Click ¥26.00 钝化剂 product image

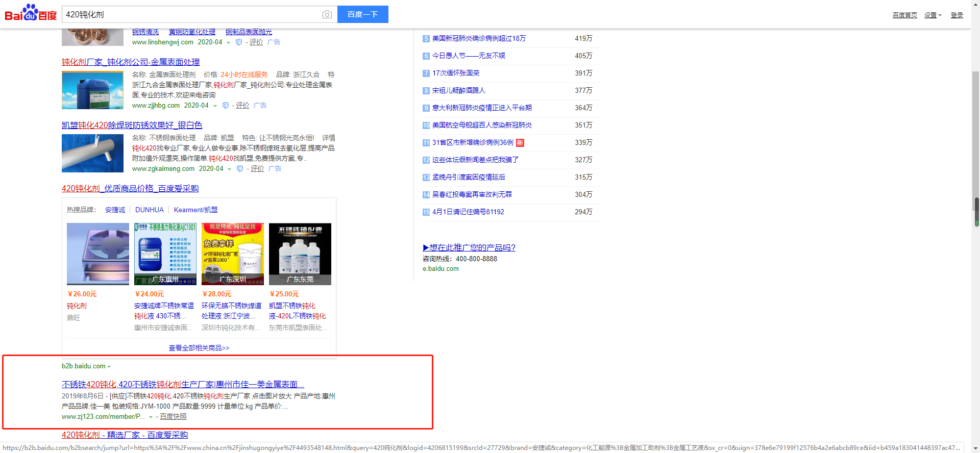[98, 254]
